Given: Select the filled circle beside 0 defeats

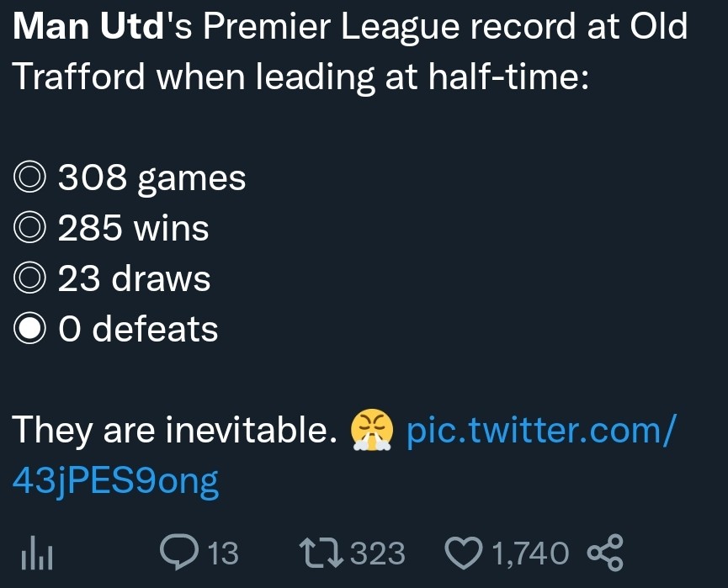Looking at the screenshot, I should tap(31, 330).
